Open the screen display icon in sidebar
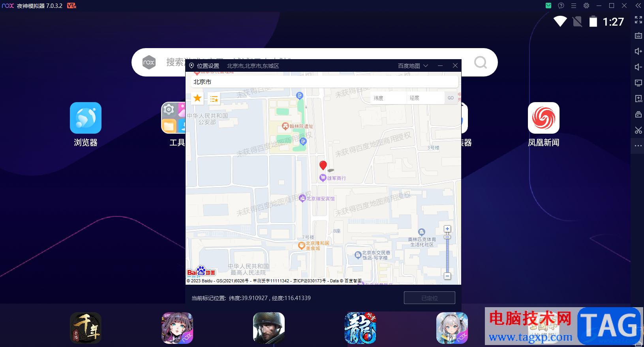 click(638, 83)
